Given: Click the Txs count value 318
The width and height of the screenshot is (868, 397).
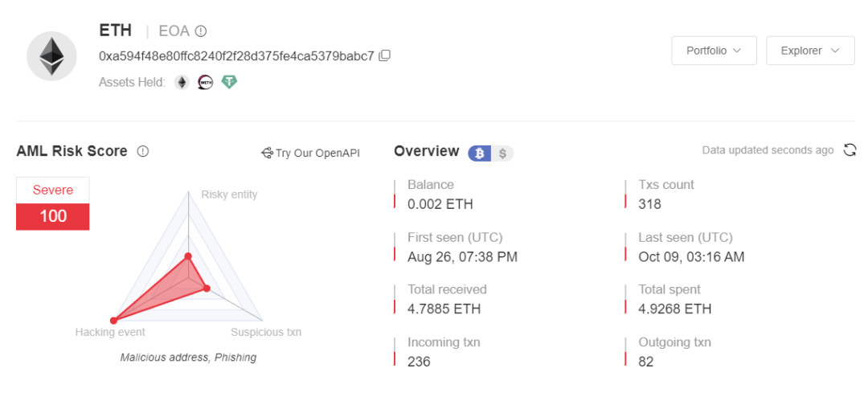Looking at the screenshot, I should [650, 204].
